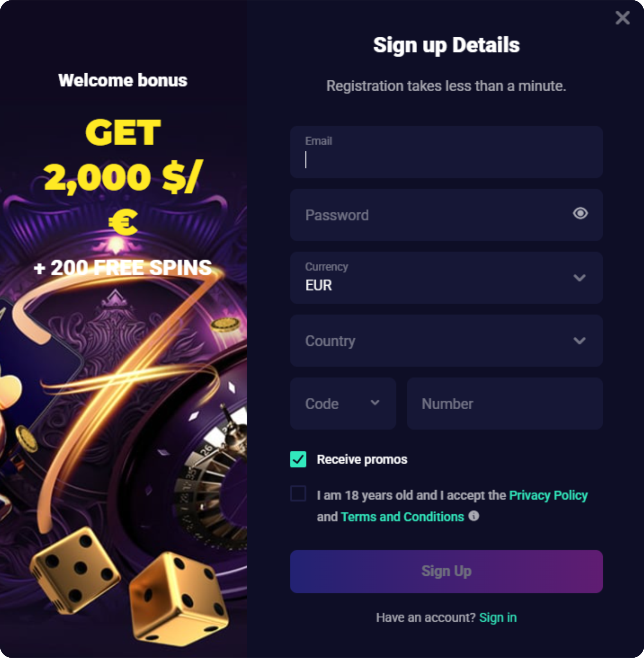Open the phone Code dropdown
The width and height of the screenshot is (644, 658).
point(343,404)
